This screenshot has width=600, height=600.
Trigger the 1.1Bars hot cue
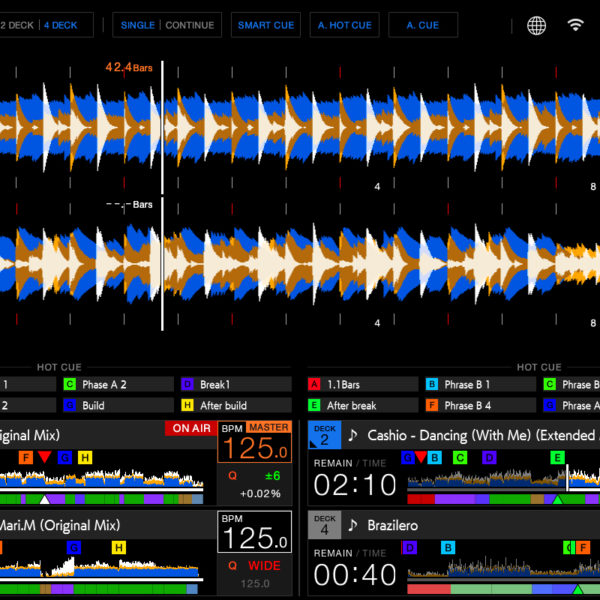(x=363, y=384)
